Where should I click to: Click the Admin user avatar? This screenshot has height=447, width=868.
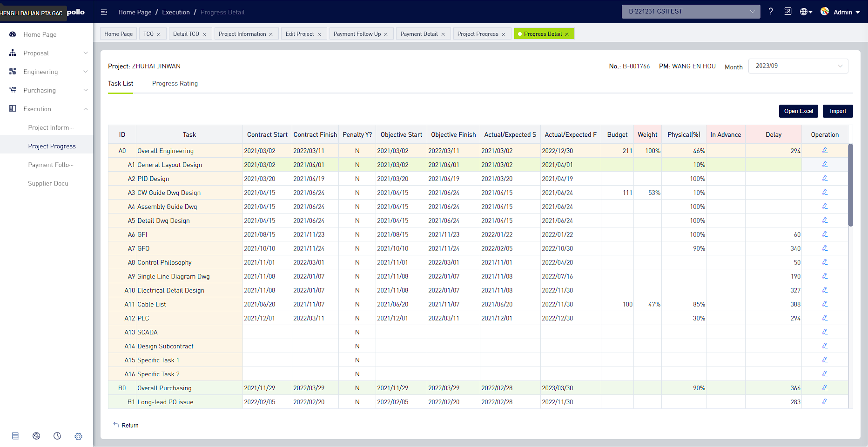(825, 12)
